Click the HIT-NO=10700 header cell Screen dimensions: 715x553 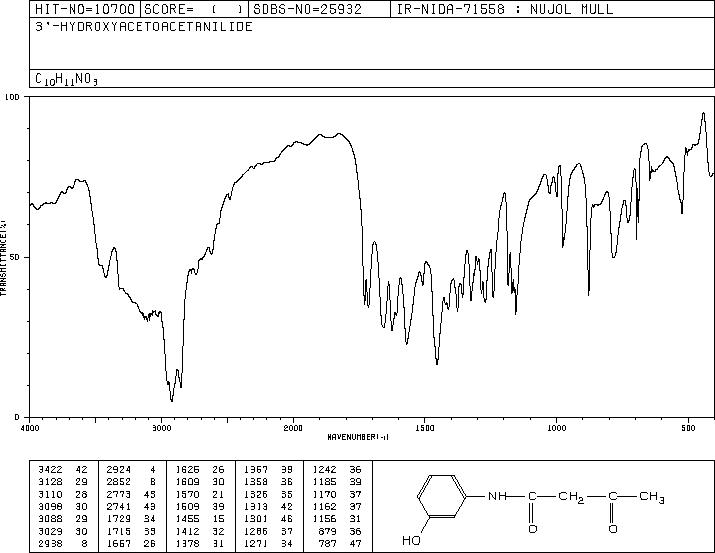click(85, 9)
